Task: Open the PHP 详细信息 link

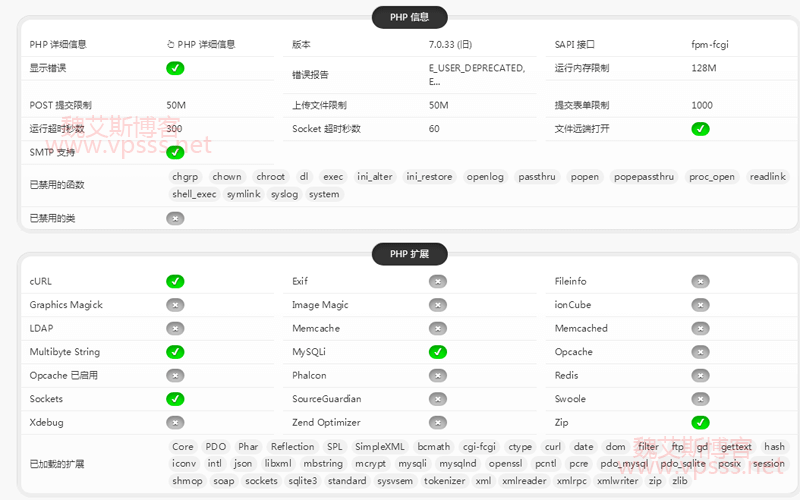Action: (x=201, y=45)
